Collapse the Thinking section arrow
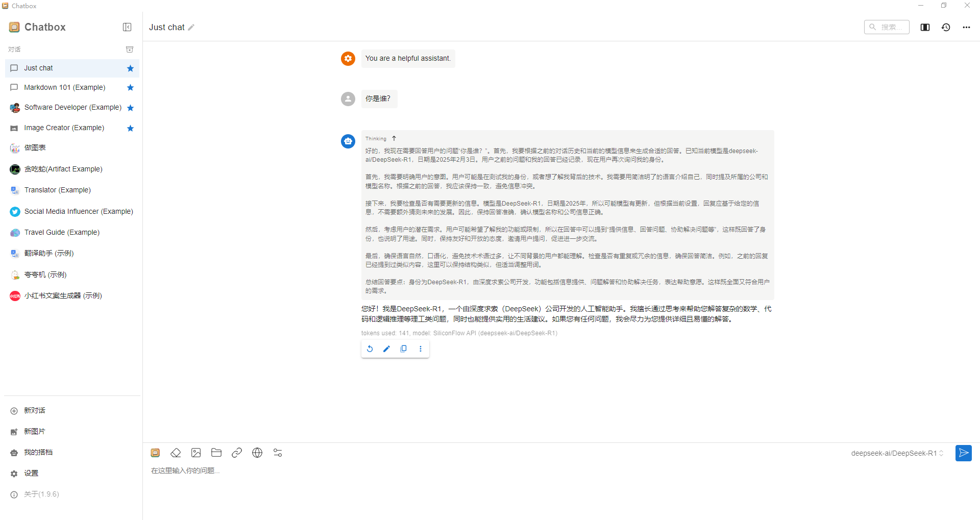Screen dimensions: 980x520 click(x=394, y=138)
